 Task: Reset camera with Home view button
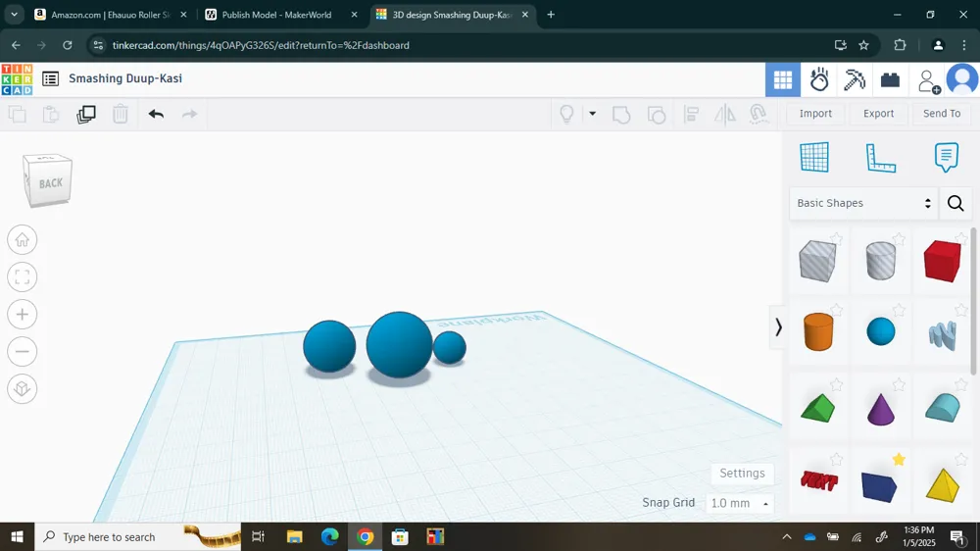[22, 239]
